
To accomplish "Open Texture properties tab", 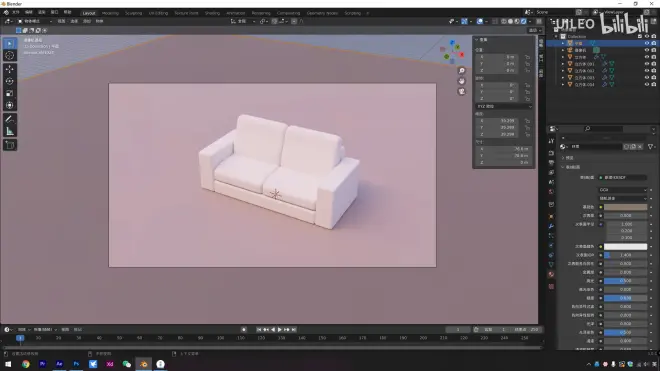I will tap(551, 286).
